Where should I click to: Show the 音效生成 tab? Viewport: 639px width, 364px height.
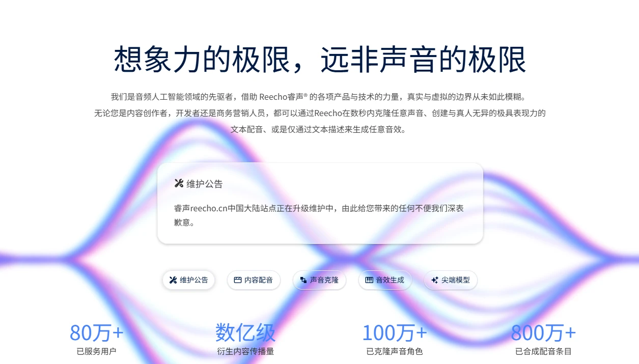385,280
